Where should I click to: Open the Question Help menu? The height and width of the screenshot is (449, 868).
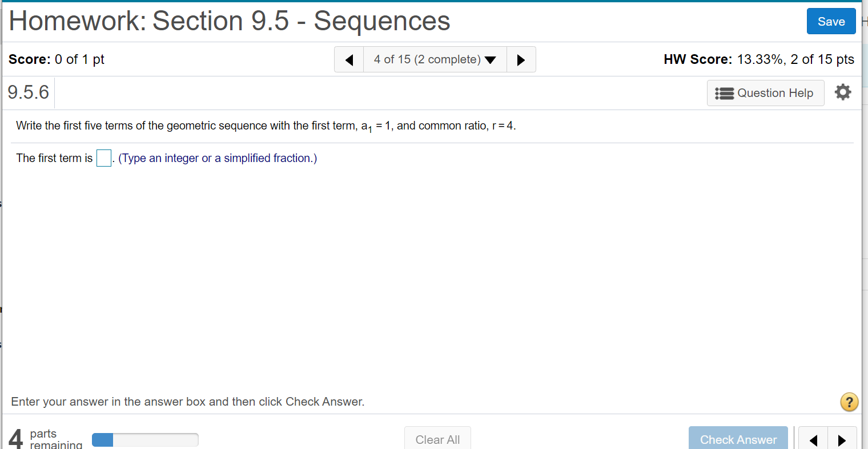(x=765, y=93)
